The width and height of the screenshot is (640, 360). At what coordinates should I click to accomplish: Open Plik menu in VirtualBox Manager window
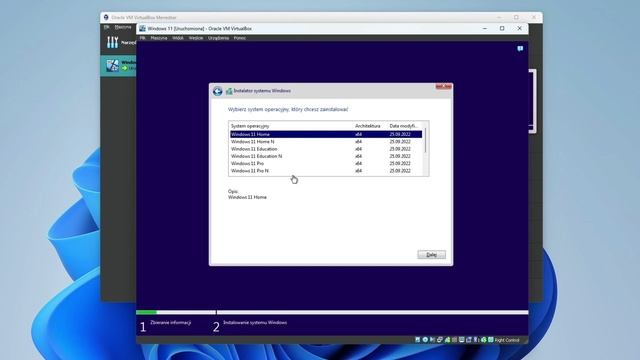107,27
